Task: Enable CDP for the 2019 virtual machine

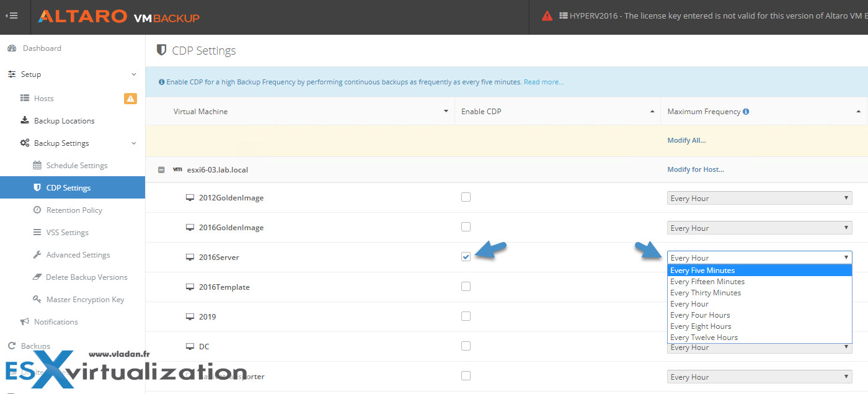Action: click(x=466, y=316)
